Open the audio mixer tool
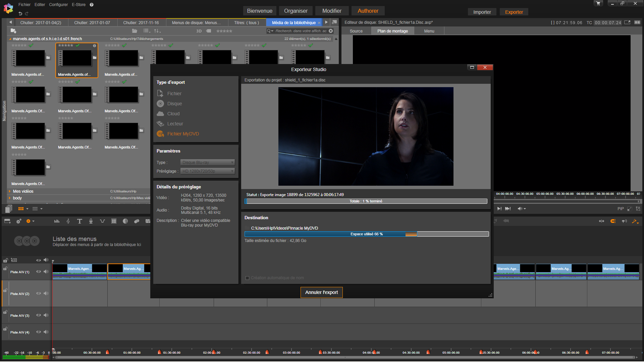The width and height of the screenshot is (644, 362). pyautogui.click(x=57, y=221)
